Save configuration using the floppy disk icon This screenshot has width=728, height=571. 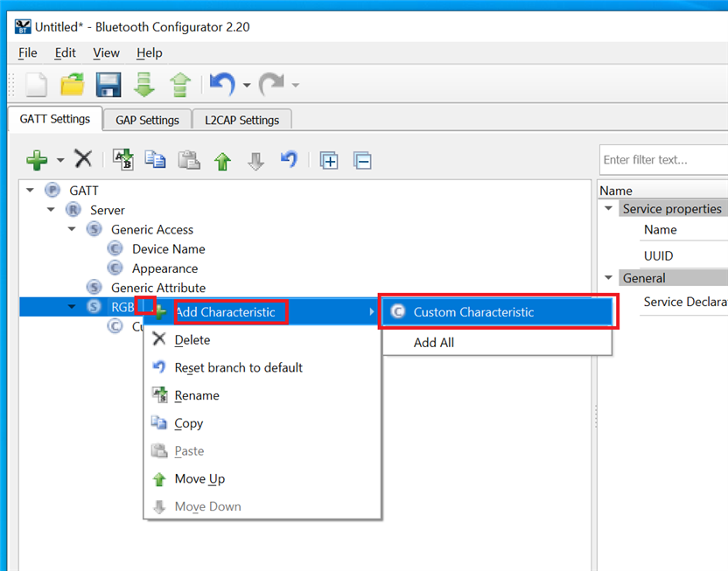[x=108, y=85]
